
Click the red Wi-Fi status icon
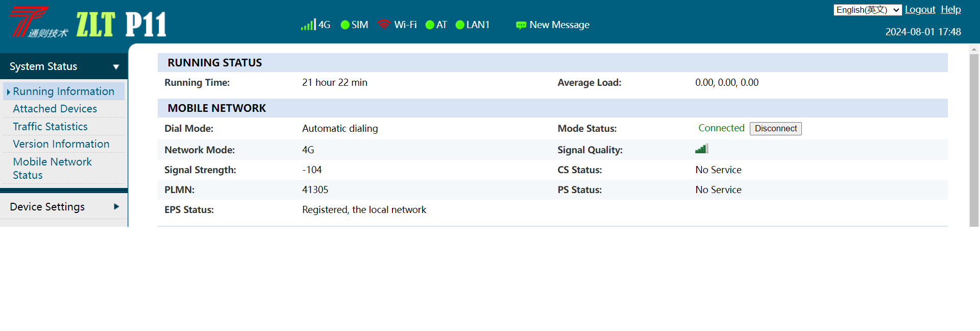pyautogui.click(x=384, y=25)
